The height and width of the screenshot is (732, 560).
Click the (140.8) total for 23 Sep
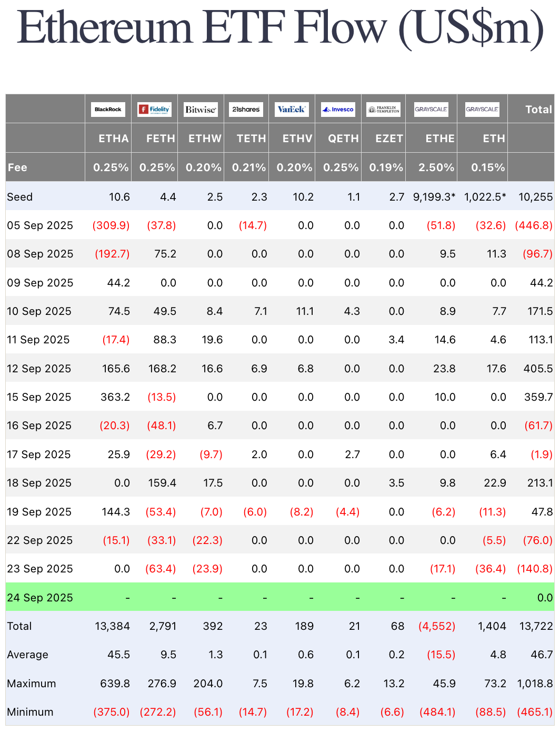pyautogui.click(x=535, y=569)
